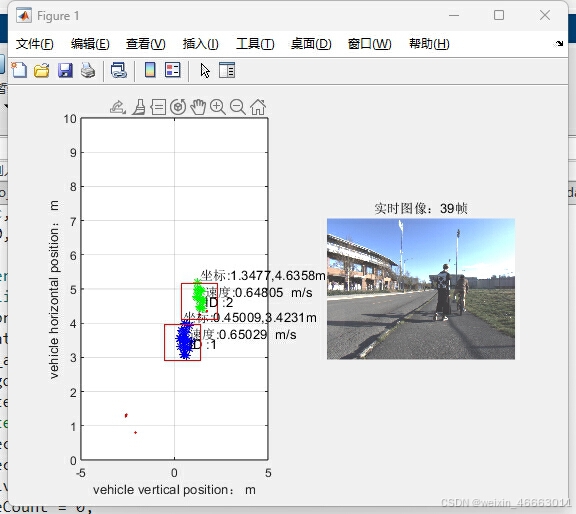Open the 桌面(D) menu
This screenshot has width=576, height=514.
tap(311, 44)
